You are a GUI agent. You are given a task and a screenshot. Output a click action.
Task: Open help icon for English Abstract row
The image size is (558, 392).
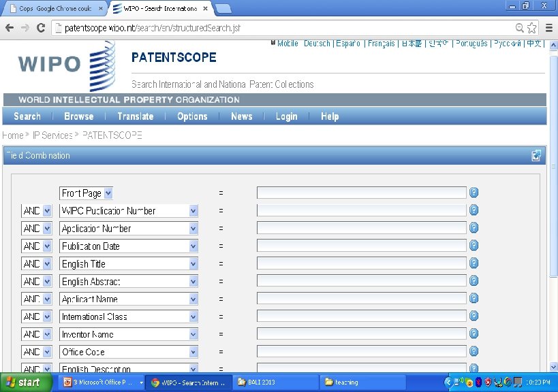474,281
